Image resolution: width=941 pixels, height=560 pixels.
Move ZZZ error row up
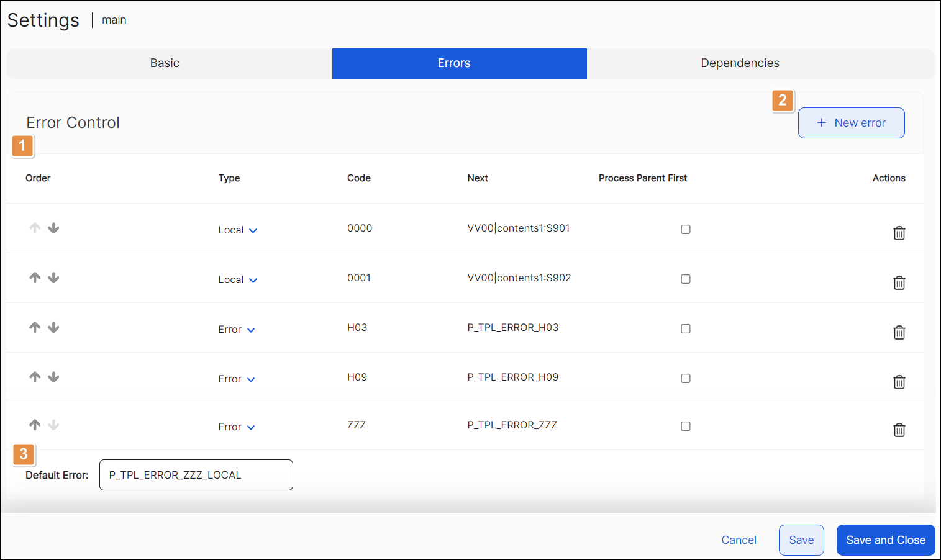point(35,425)
